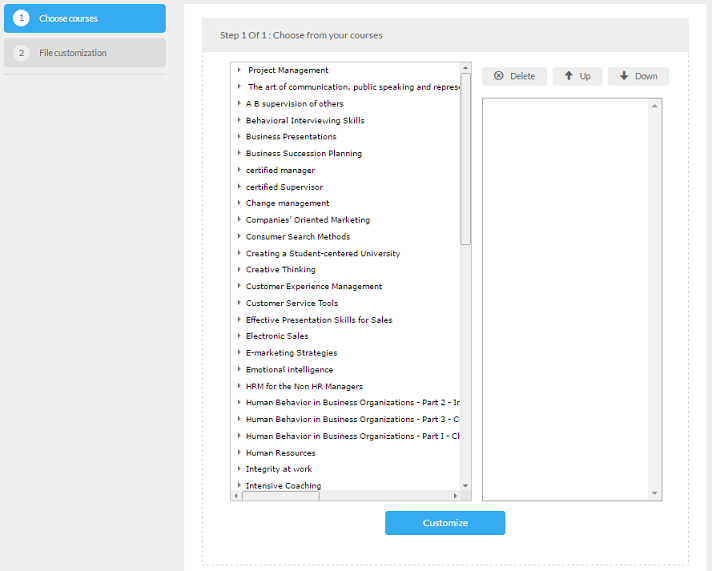
Task: Click the Delete button with X icon
Action: pos(515,76)
